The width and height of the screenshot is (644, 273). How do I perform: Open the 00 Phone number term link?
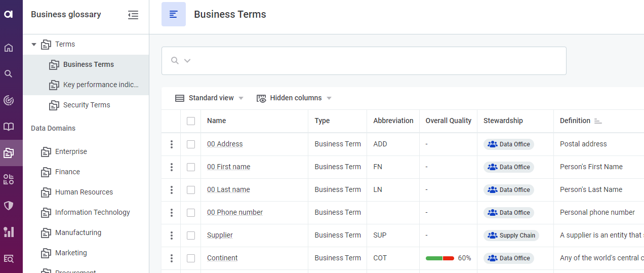pyautogui.click(x=235, y=213)
